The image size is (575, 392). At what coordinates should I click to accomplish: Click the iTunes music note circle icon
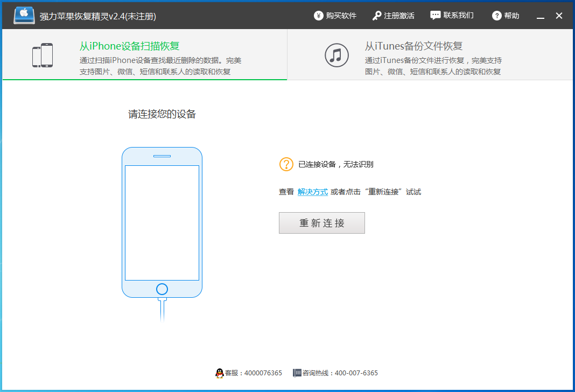pos(336,54)
